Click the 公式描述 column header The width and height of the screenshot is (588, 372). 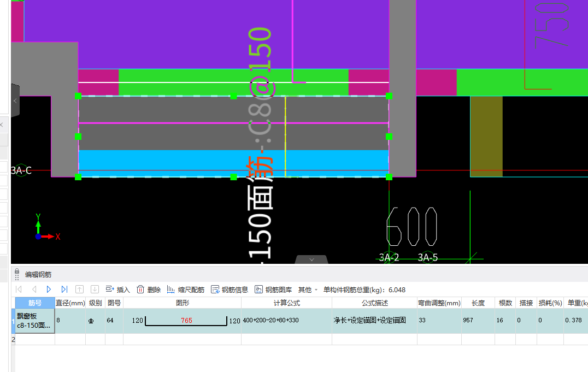pyautogui.click(x=374, y=303)
